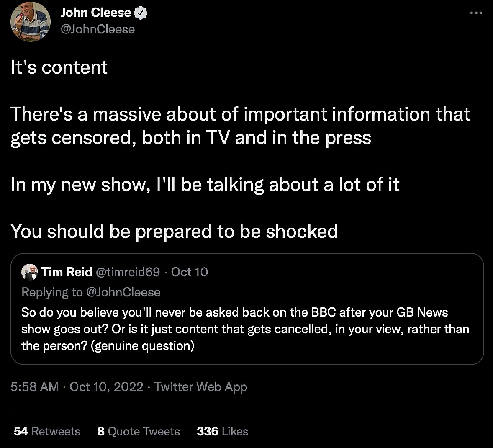Viewport: 493px width, 448px height.
Task: Open John Cleese display name profile link
Action: coord(95,13)
